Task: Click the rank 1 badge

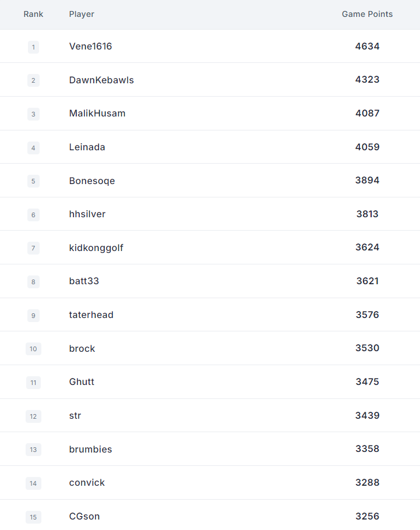Action: tap(33, 47)
